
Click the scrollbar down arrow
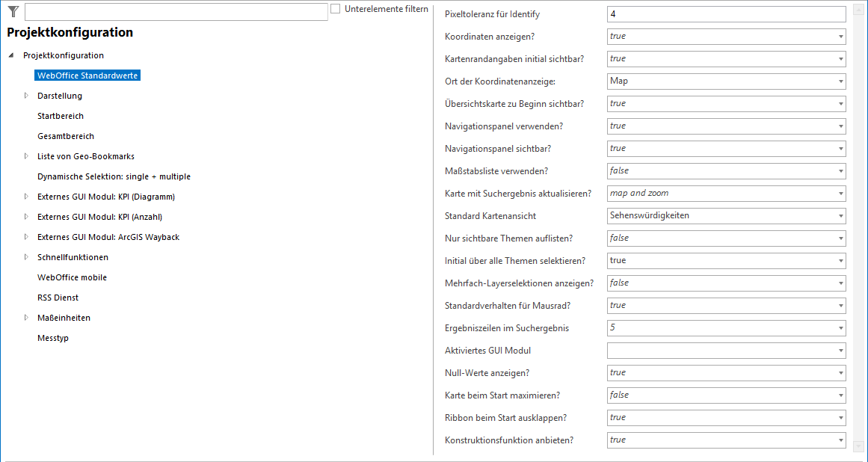[858, 446]
